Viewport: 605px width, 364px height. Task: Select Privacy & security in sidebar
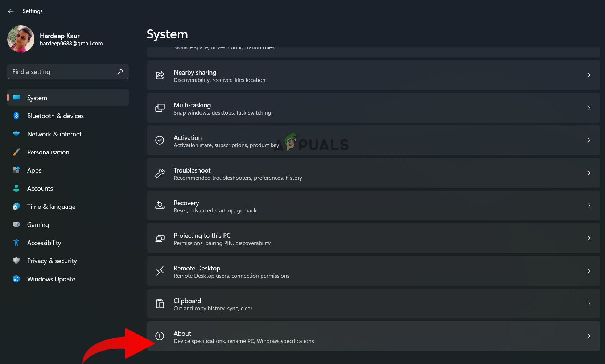coord(52,261)
